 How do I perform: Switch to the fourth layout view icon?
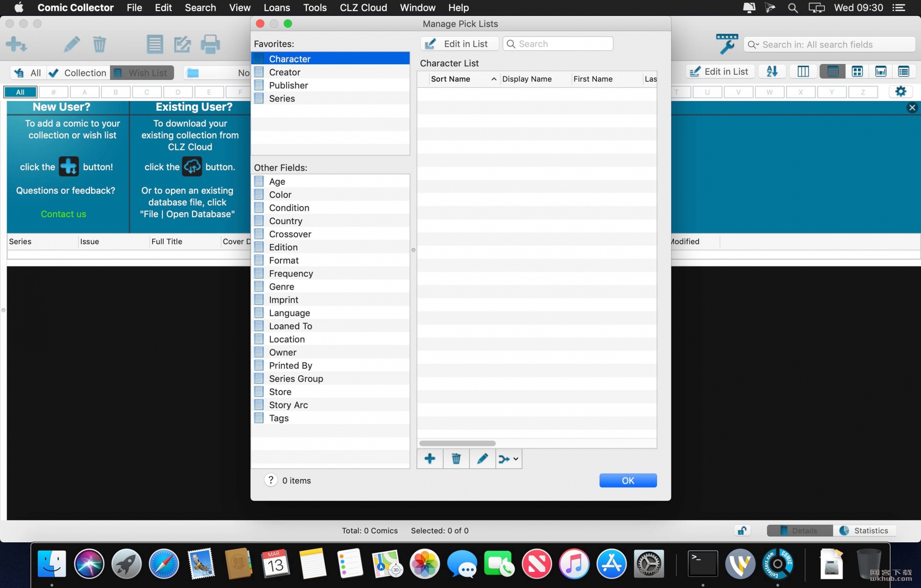point(904,72)
